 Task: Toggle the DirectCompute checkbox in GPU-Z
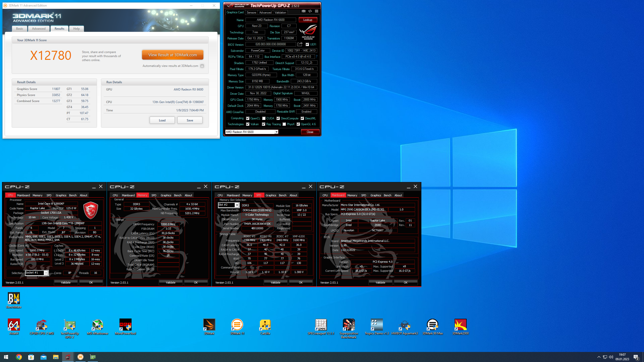click(x=278, y=118)
